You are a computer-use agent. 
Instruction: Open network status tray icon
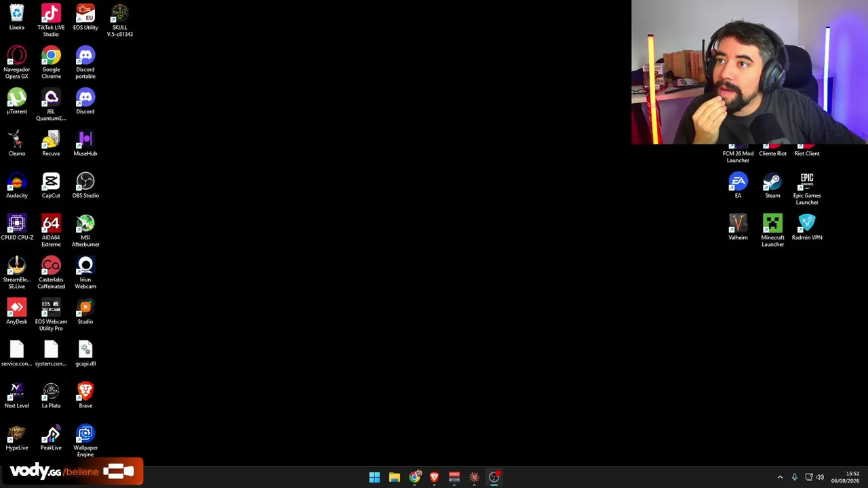[x=808, y=477]
